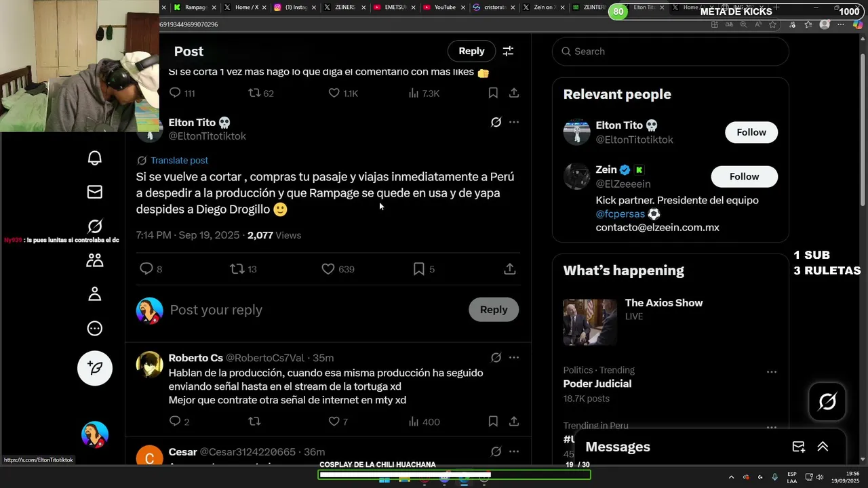
Task: Explain Elton Tito post with Grok icon
Action: click(496, 122)
